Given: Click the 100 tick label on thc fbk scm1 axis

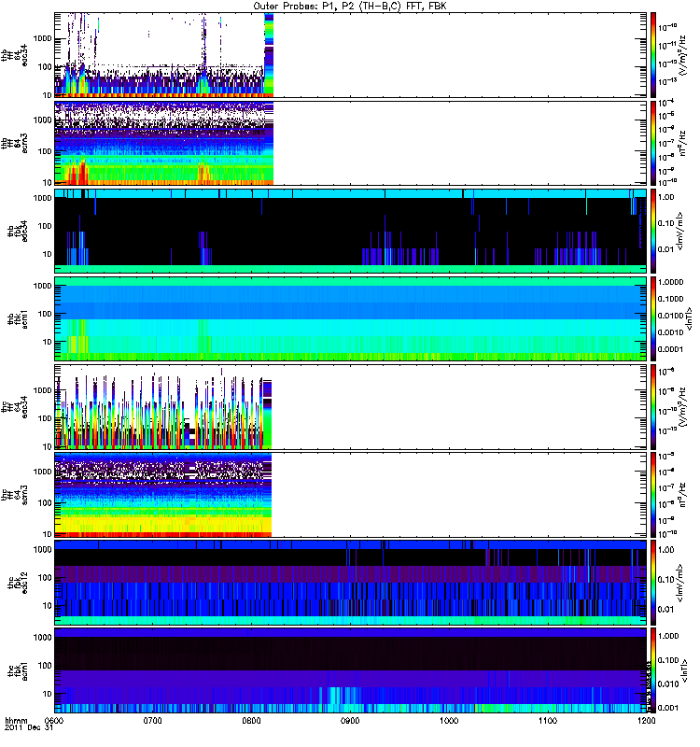Looking at the screenshot, I should (x=45, y=665).
